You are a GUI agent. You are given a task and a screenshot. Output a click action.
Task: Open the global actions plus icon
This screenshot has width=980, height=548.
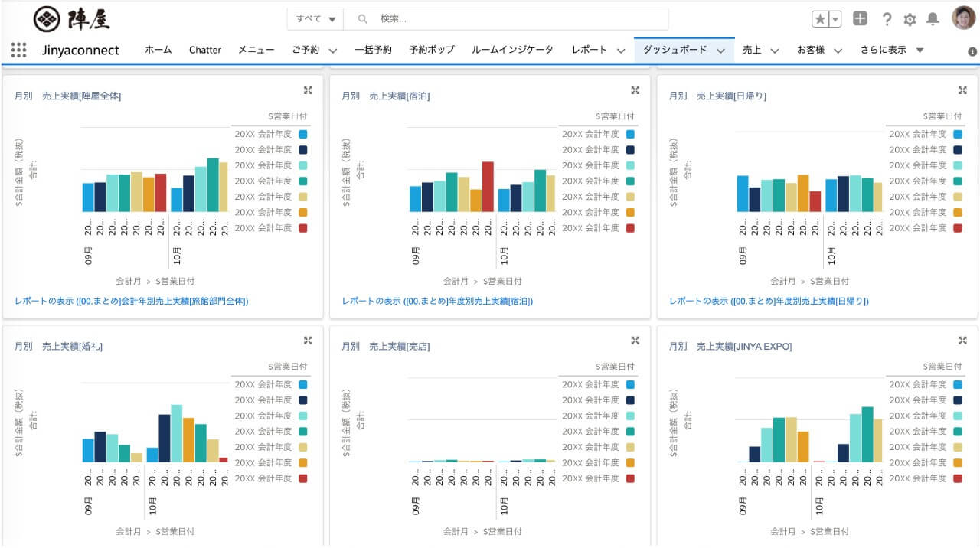point(860,19)
